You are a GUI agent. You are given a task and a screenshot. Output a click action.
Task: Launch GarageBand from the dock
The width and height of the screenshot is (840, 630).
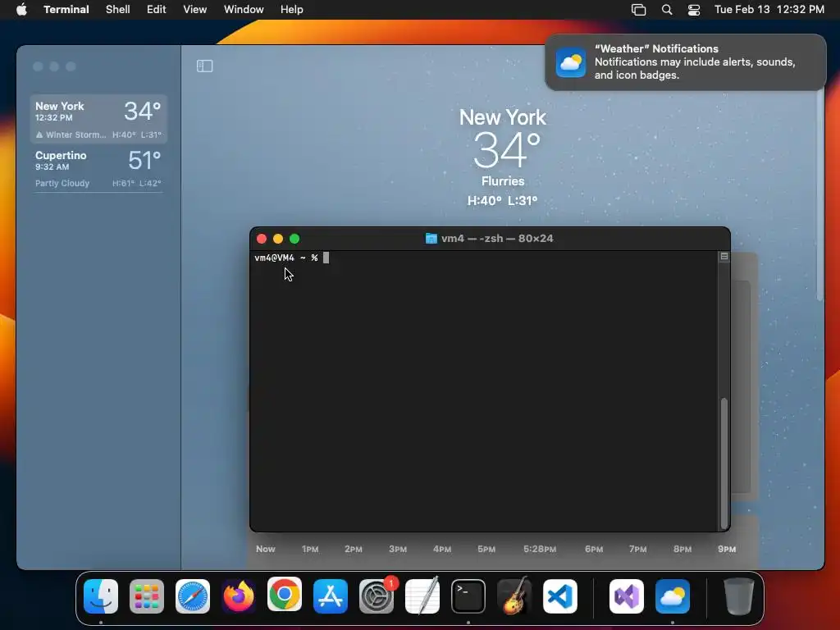click(x=514, y=596)
